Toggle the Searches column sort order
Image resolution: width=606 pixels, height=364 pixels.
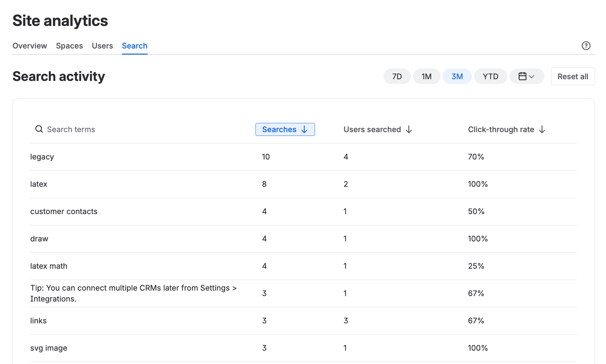click(285, 129)
